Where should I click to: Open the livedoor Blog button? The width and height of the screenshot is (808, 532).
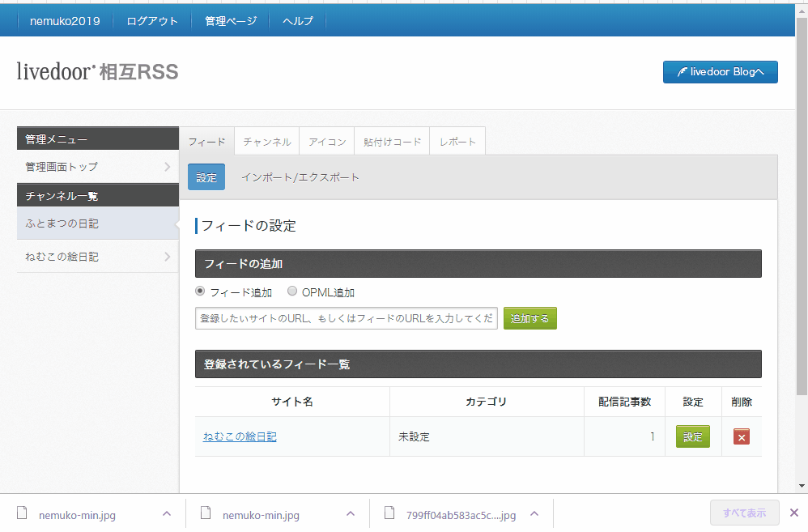click(x=720, y=72)
